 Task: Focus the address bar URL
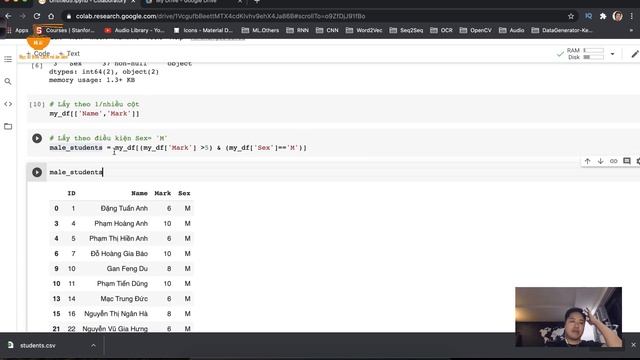point(220,16)
